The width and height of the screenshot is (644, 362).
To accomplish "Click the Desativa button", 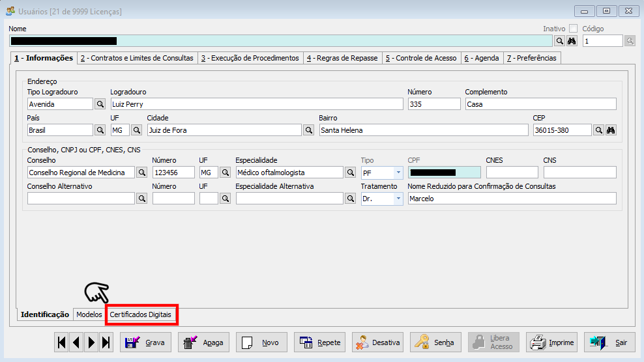I will (x=377, y=342).
